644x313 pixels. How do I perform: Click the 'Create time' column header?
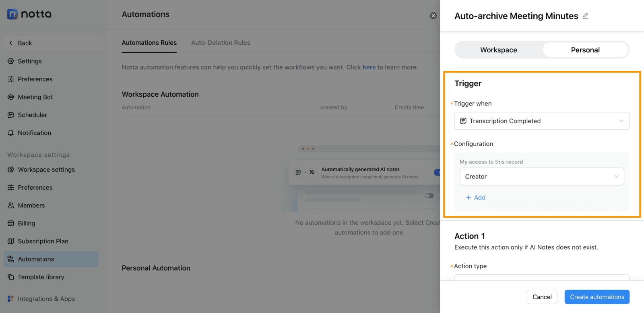409,108
